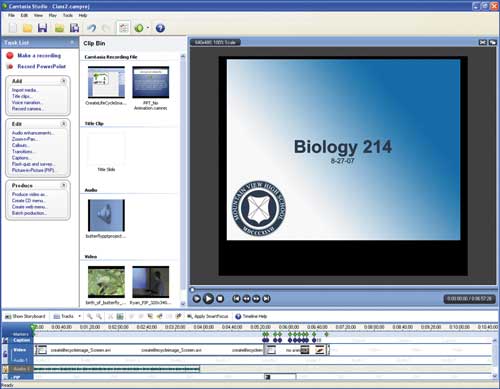Open the Edit menu
Viewport: 500px width, 389px height.
click(24, 15)
